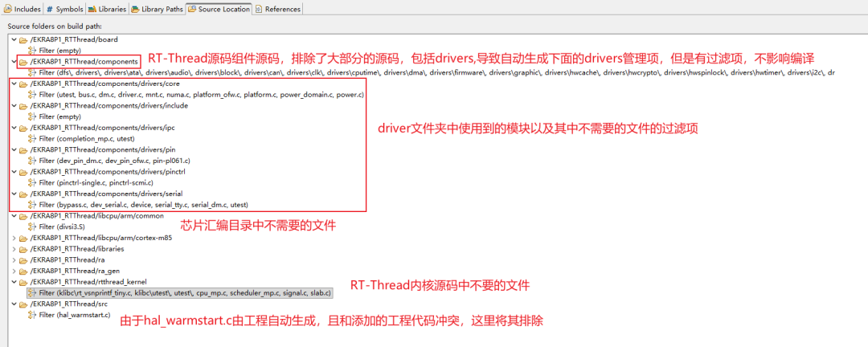The width and height of the screenshot is (868, 347).
Task: Collapse the components/drivers/pin folder
Action: pos(14,149)
